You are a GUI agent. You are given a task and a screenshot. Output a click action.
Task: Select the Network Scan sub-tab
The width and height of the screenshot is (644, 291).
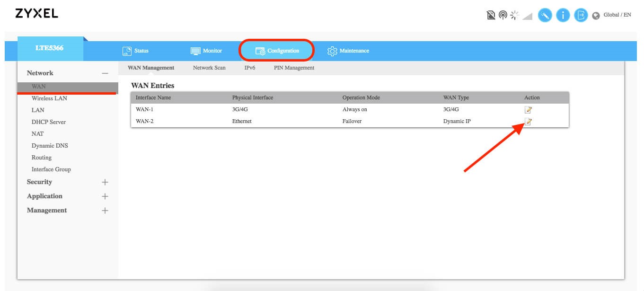(x=209, y=68)
